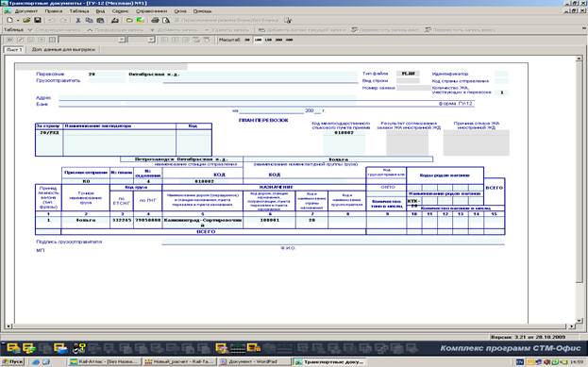Image resolution: width=588 pixels, height=367 pixels.
Task: Open the Документ menu
Action: (25, 11)
